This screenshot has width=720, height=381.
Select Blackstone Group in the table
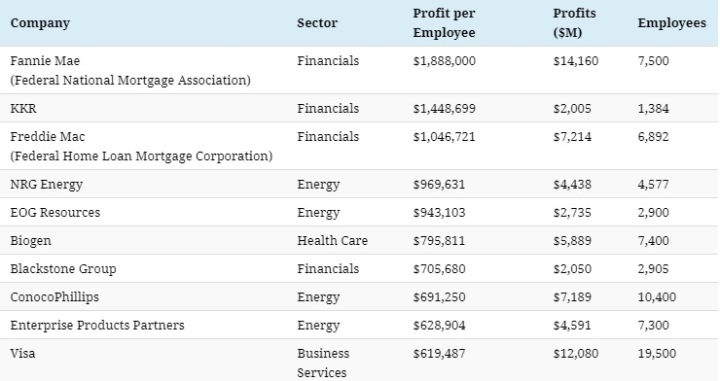(x=63, y=269)
